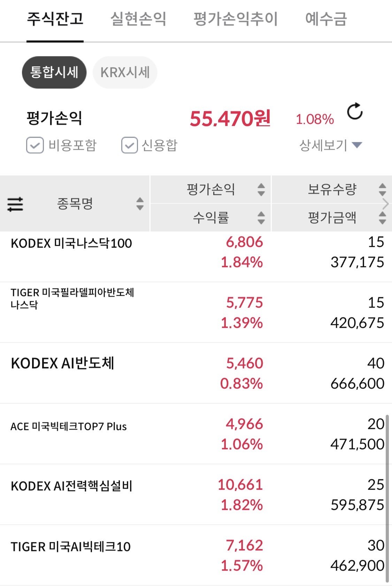The width and height of the screenshot is (392, 586).
Task: Sort holdings by 종목명 arrows
Action: [x=140, y=204]
